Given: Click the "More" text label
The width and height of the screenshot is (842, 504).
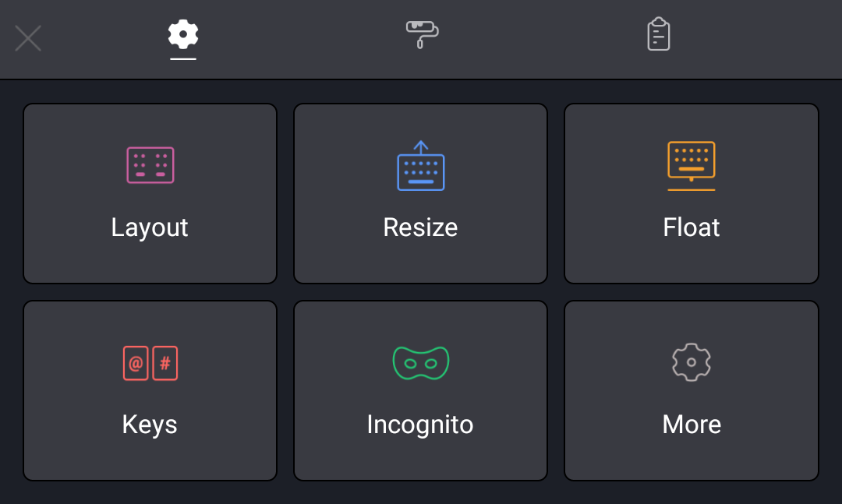Looking at the screenshot, I should [692, 425].
